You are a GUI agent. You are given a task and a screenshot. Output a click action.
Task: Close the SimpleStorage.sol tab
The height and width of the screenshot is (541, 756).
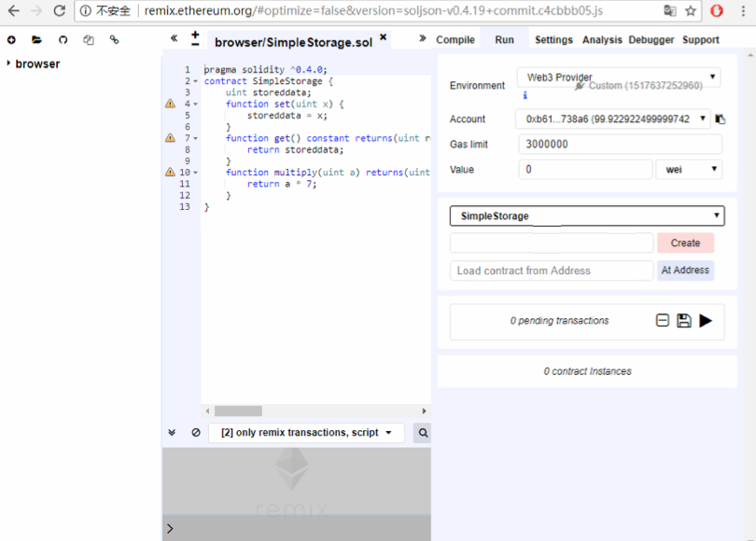pyautogui.click(x=384, y=37)
